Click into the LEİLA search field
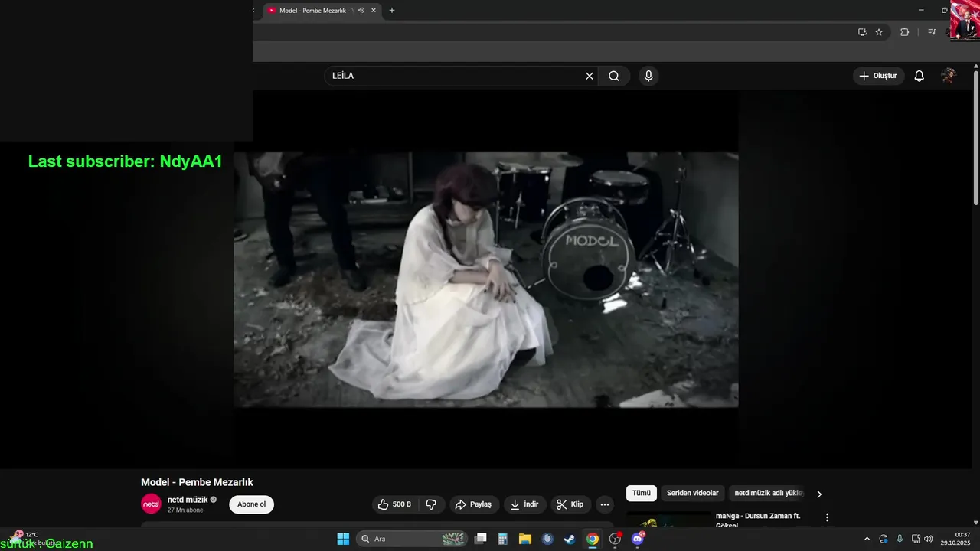Viewport: 980px width, 551px height. click(456, 76)
